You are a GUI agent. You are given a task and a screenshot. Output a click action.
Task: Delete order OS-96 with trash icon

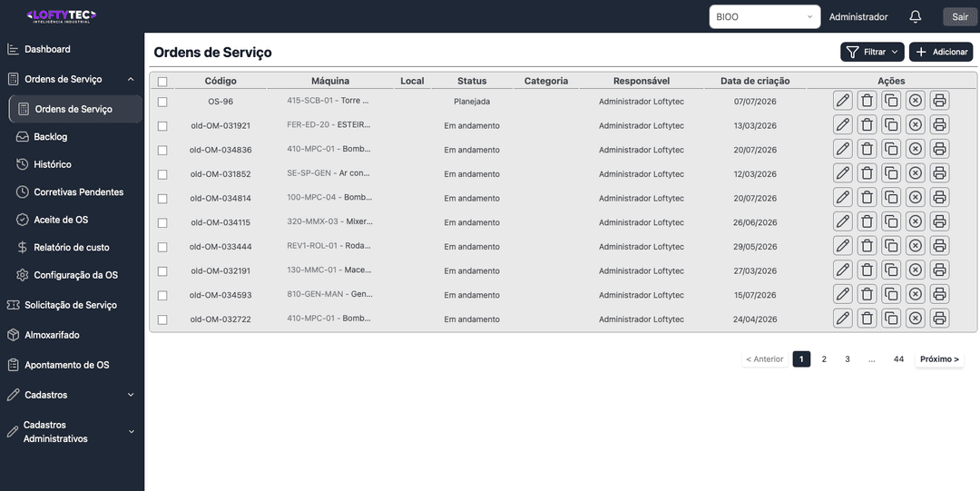(x=867, y=100)
